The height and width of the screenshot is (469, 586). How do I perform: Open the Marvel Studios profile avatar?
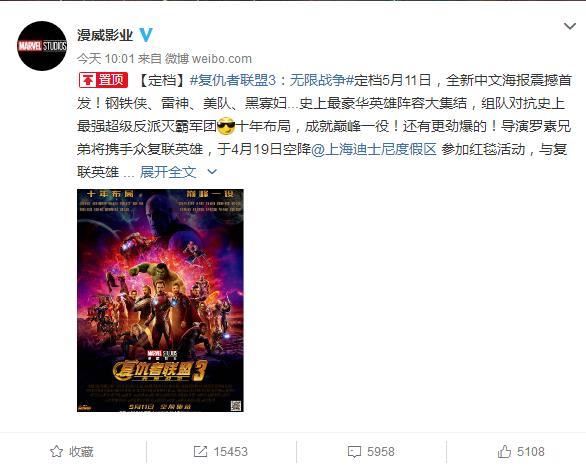[x=42, y=46]
